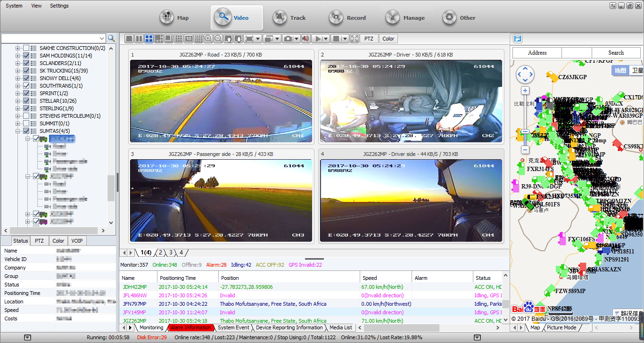Click the map zoom slider track
Viewport: 644px width, 343px height.
tap(525, 120)
